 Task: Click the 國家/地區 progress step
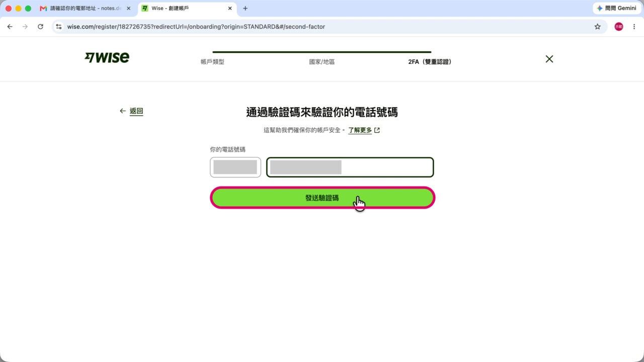tap(322, 62)
